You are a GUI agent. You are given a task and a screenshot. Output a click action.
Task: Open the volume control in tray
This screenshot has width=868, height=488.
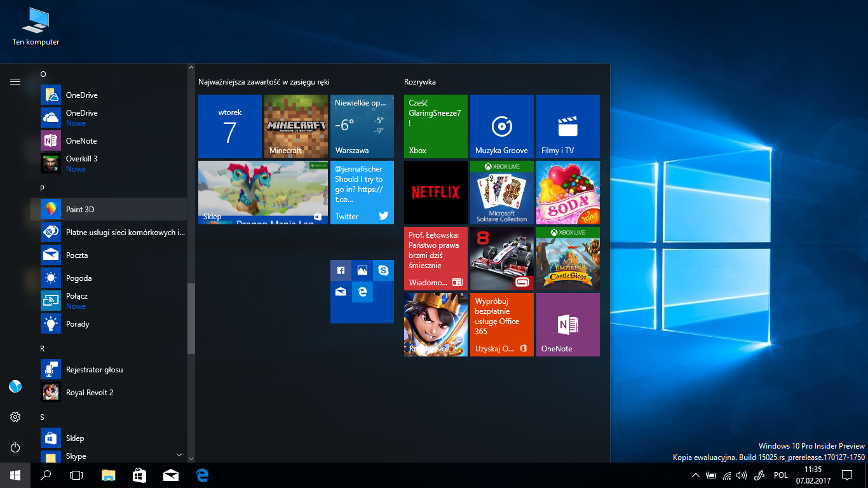coord(741,475)
